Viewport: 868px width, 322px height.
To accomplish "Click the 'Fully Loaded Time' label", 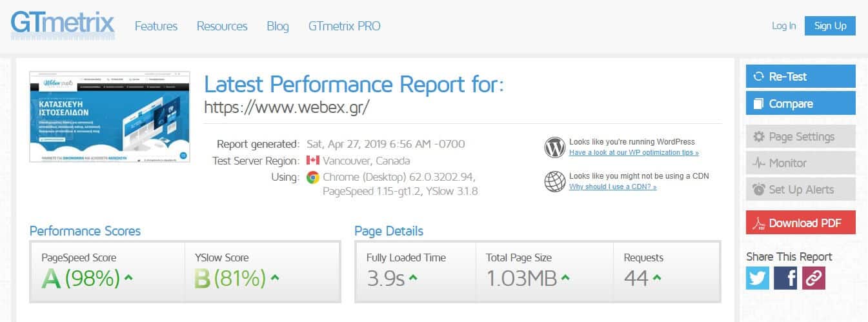I will 406,257.
